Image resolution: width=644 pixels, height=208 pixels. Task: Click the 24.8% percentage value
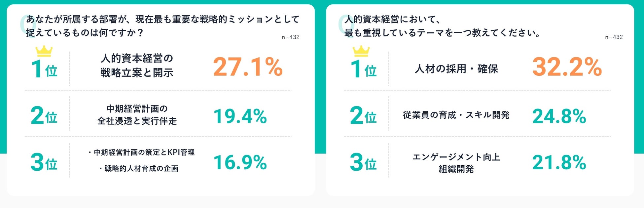pyautogui.click(x=559, y=116)
